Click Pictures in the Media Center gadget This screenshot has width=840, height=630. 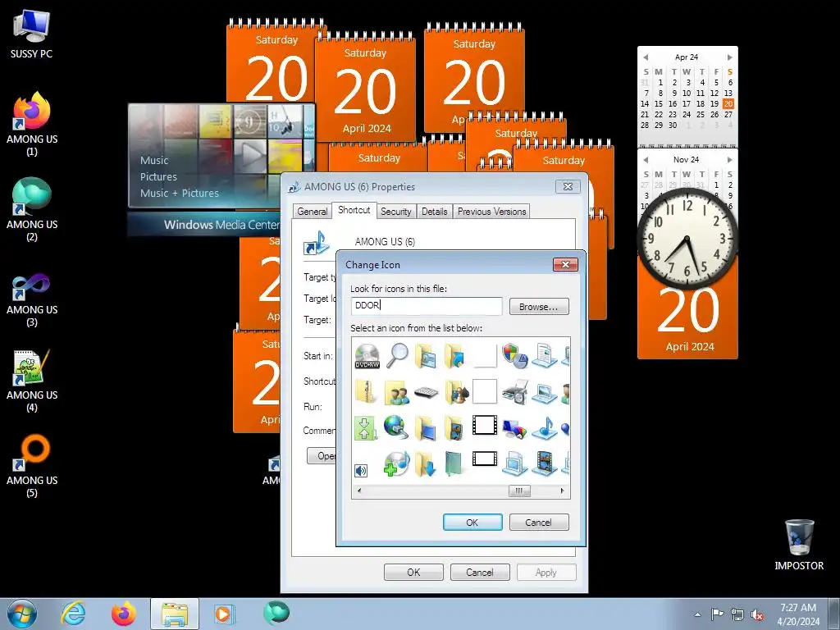(x=158, y=177)
